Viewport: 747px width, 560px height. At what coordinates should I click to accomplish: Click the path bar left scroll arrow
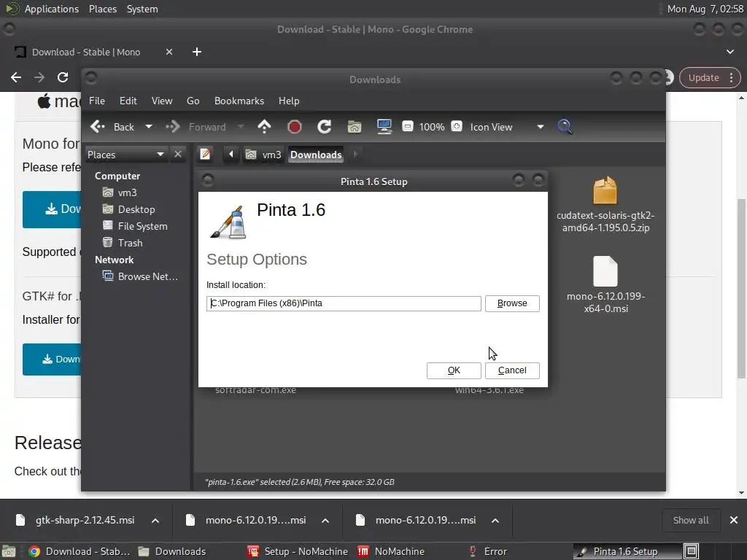231,155
